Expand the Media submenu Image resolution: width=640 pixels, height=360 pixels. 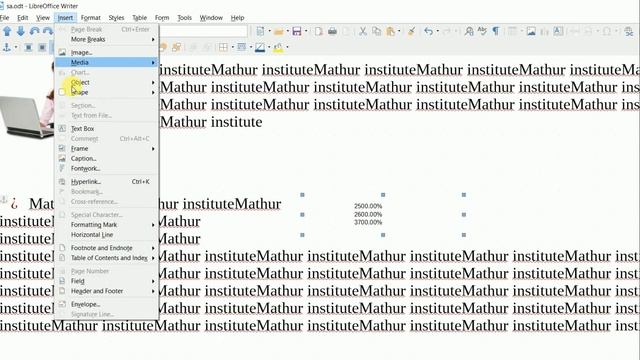click(x=107, y=62)
